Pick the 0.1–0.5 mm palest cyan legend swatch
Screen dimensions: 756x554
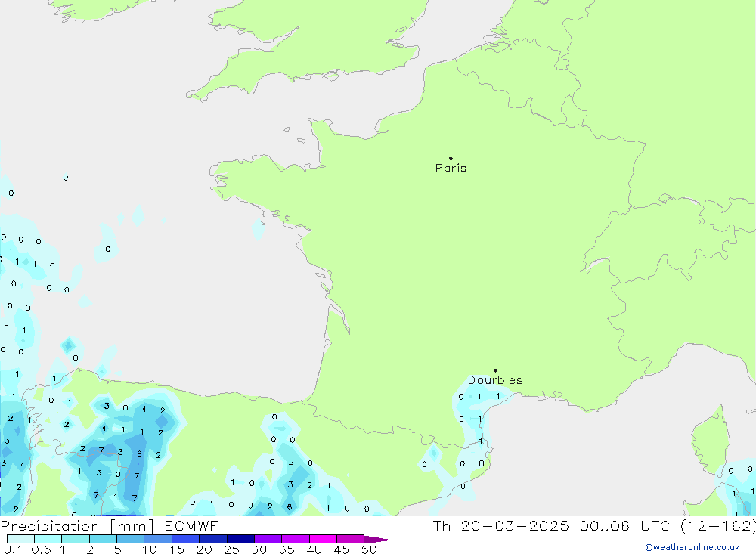point(20,539)
